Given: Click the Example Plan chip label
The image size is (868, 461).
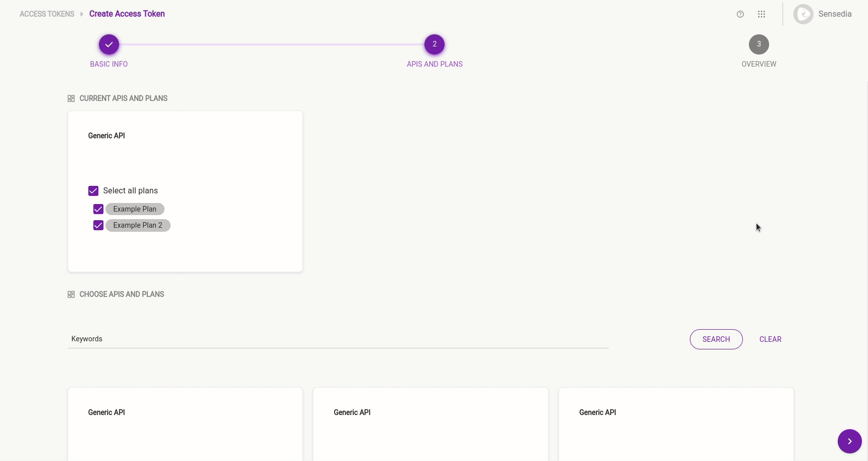Looking at the screenshot, I should tap(135, 209).
